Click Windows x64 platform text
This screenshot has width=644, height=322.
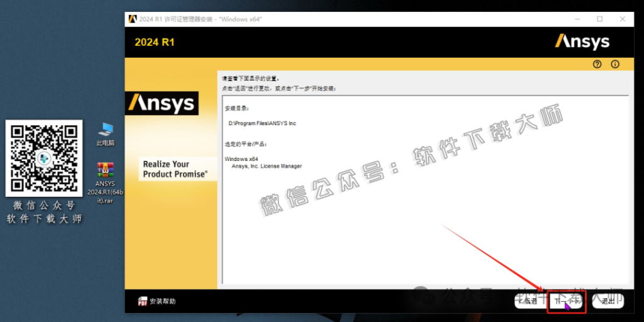tap(242, 159)
